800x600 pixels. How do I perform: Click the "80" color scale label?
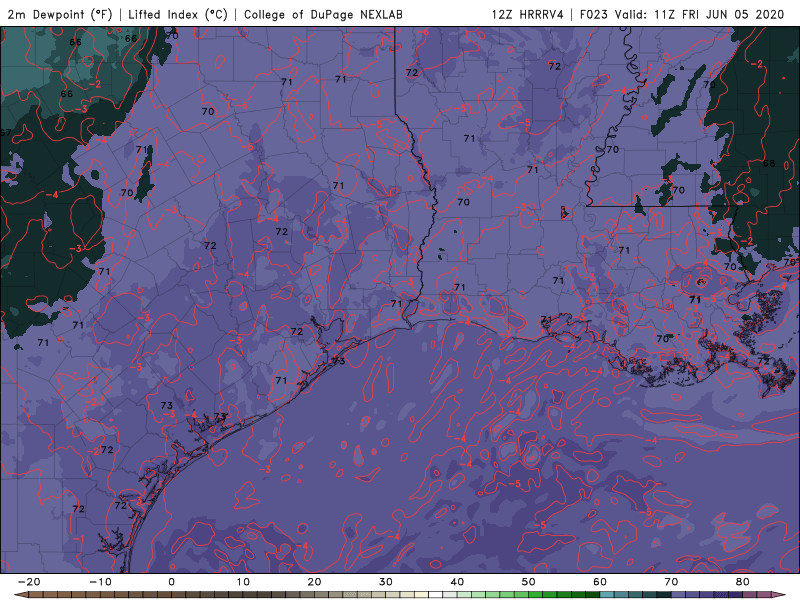[x=743, y=582]
